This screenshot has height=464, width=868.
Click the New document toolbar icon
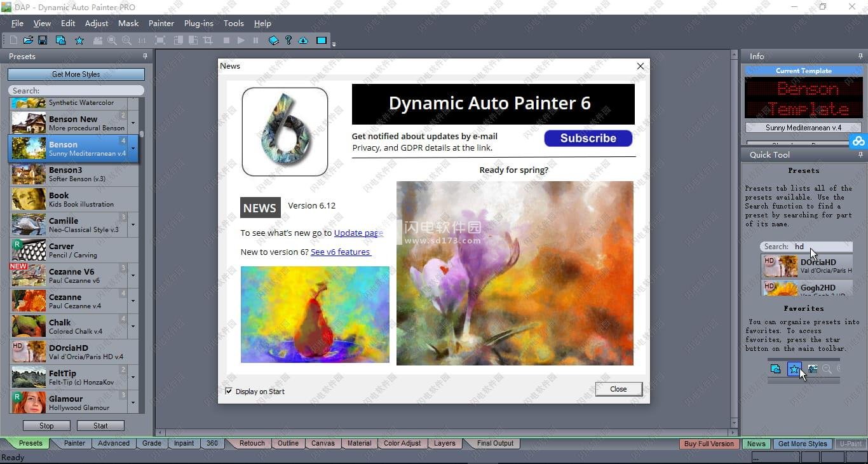pyautogui.click(x=13, y=40)
